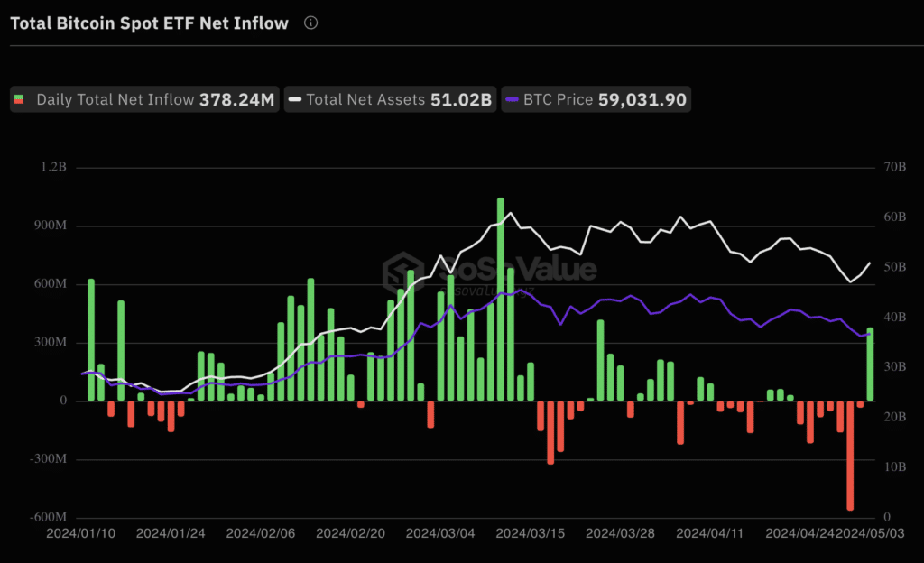This screenshot has height=563, width=924.
Task: Click the 60B right axis label
Action: (x=894, y=217)
